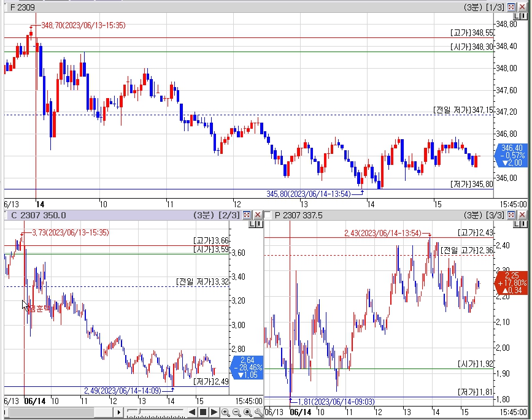Click the [고가]2.43 label

[x=476, y=232]
